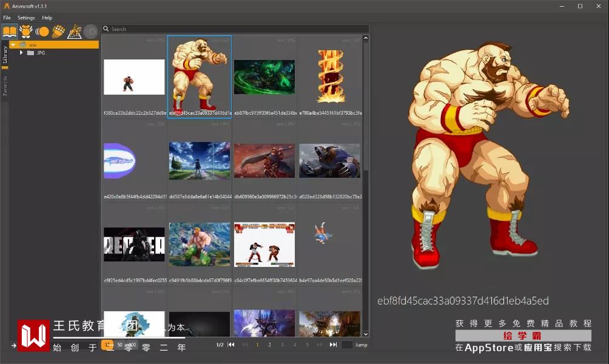The width and height of the screenshot is (609, 364).
Task: Select the fire spiral effect thumbnail
Action: coord(331,76)
